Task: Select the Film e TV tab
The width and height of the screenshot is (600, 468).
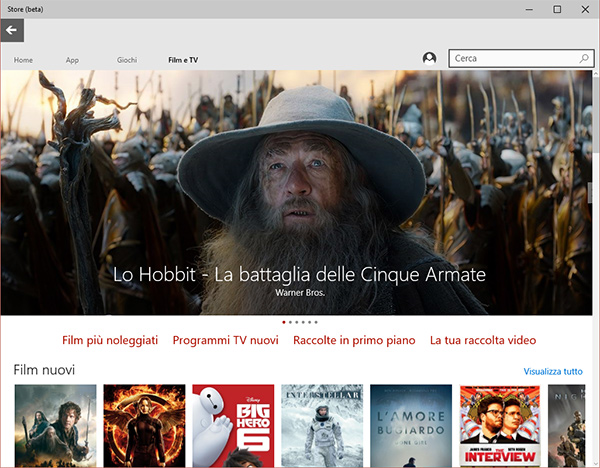Action: 183,60
